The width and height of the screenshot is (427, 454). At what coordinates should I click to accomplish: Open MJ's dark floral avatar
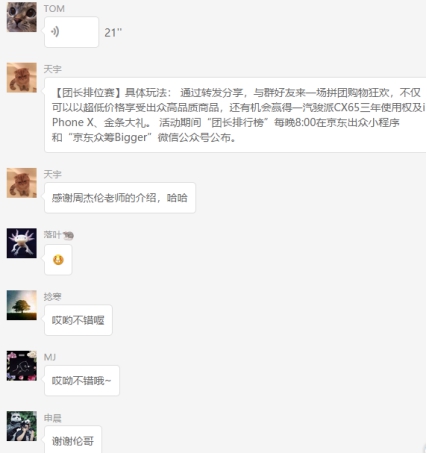coord(22,366)
